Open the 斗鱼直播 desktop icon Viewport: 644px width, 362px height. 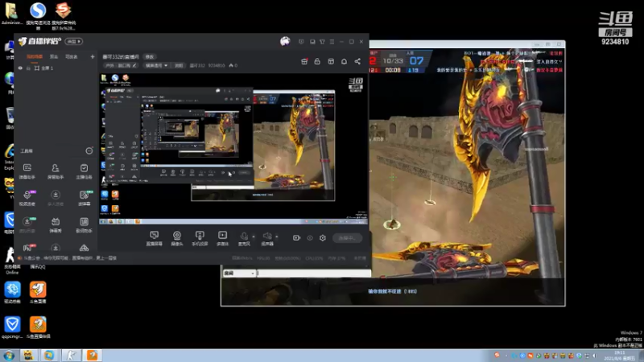[x=38, y=293]
